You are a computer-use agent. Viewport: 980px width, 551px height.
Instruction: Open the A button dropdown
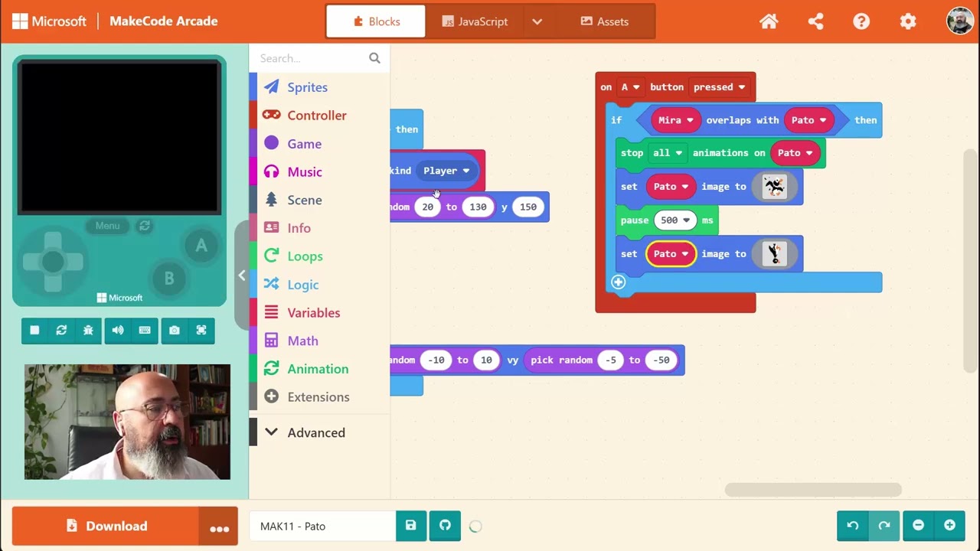[629, 87]
